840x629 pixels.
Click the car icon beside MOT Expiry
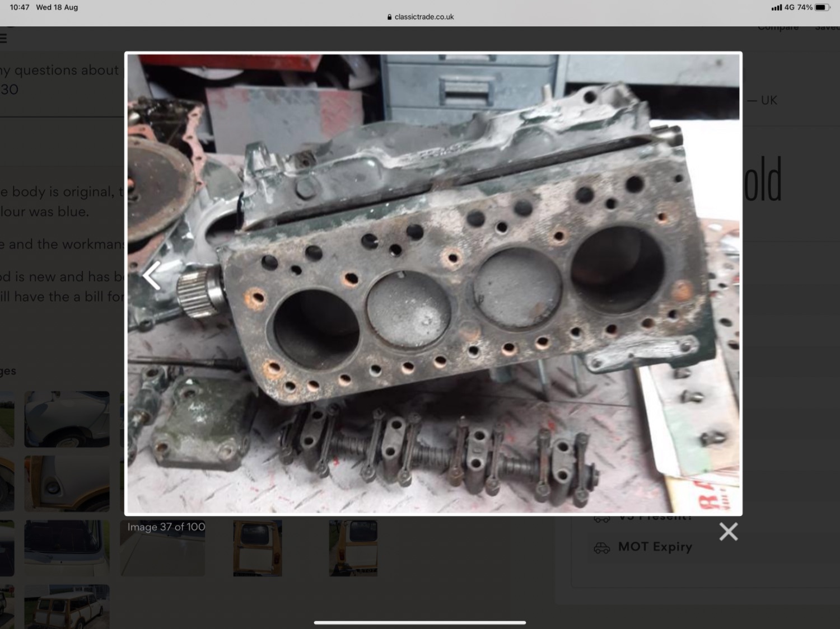pyautogui.click(x=602, y=547)
